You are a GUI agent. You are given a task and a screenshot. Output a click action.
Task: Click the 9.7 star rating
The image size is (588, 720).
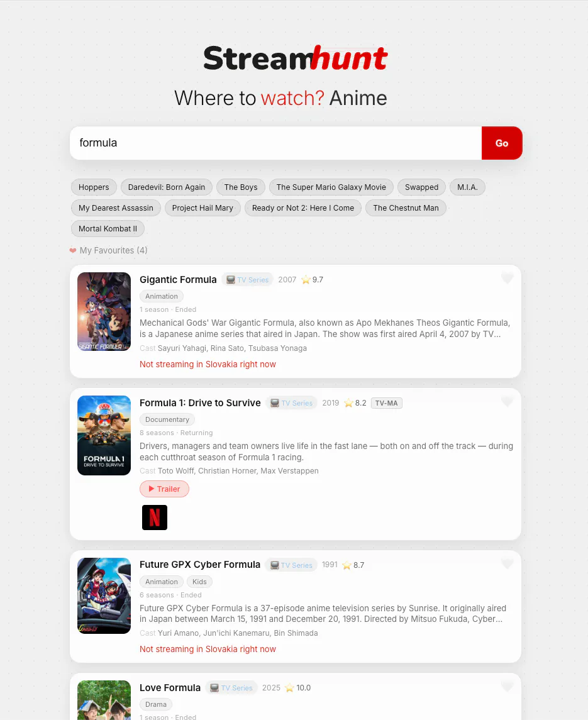click(x=313, y=280)
